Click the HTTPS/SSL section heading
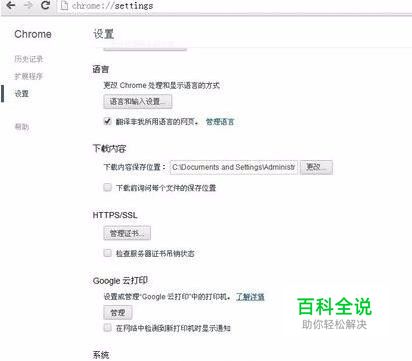 [x=115, y=215]
